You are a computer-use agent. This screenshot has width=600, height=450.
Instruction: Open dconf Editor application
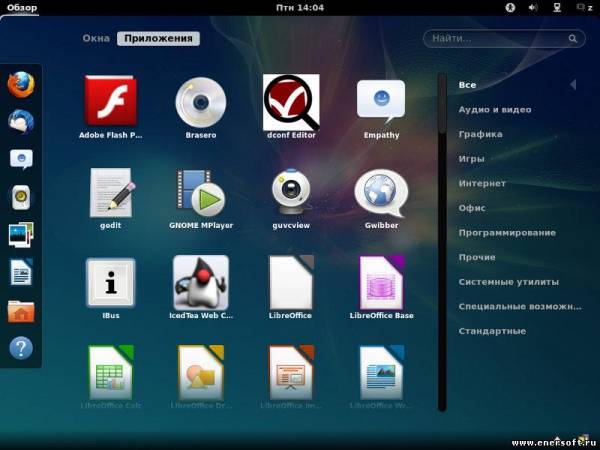click(291, 102)
